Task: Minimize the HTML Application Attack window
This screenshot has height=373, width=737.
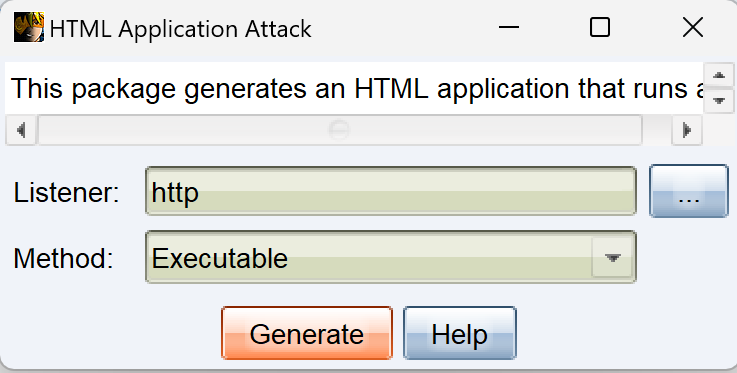Action: (x=509, y=27)
